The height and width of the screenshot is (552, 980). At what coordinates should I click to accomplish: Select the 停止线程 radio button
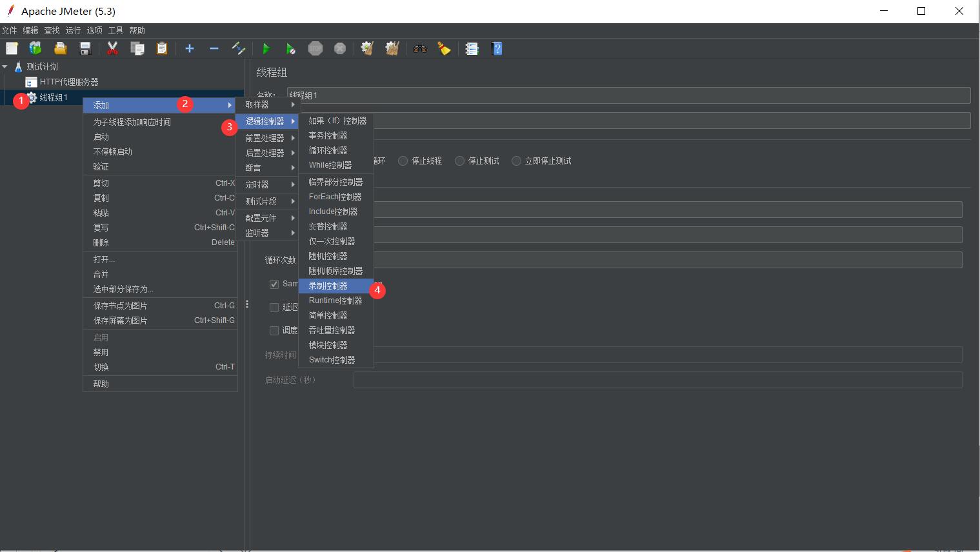(x=403, y=161)
